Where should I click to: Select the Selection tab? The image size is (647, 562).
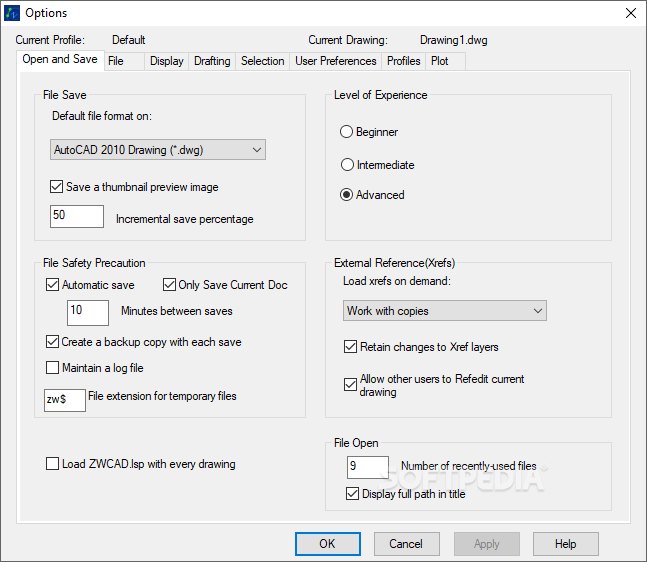[x=262, y=61]
